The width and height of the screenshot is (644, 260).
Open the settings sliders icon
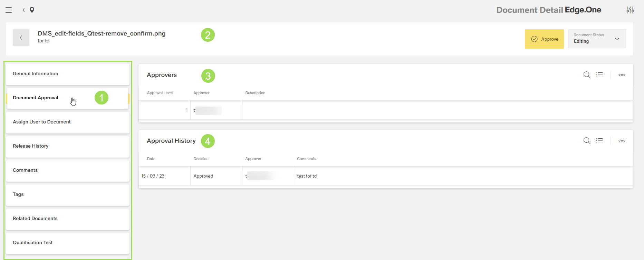630,10
